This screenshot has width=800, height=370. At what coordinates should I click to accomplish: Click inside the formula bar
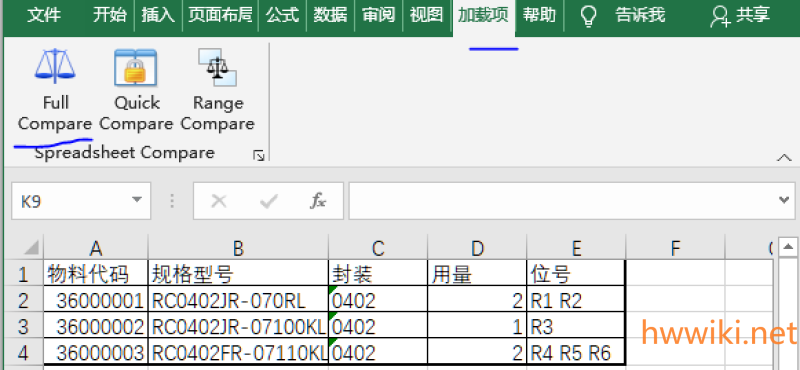pos(561,201)
